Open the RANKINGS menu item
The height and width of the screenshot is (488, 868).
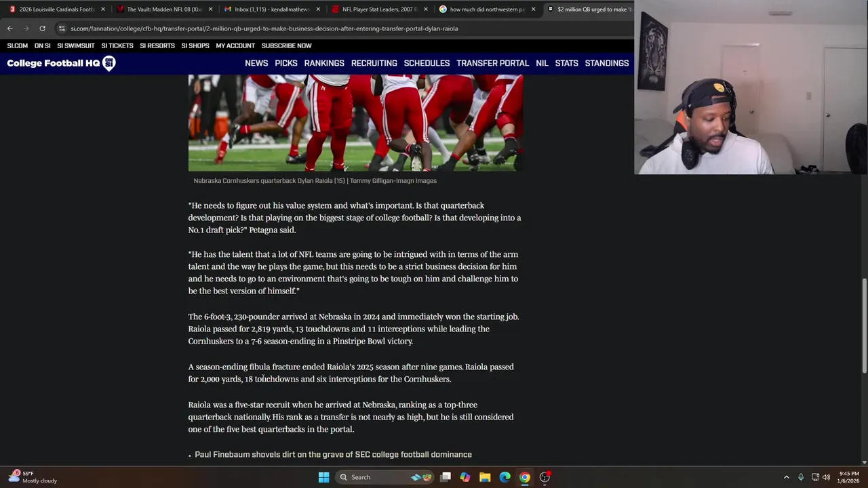[x=324, y=63]
